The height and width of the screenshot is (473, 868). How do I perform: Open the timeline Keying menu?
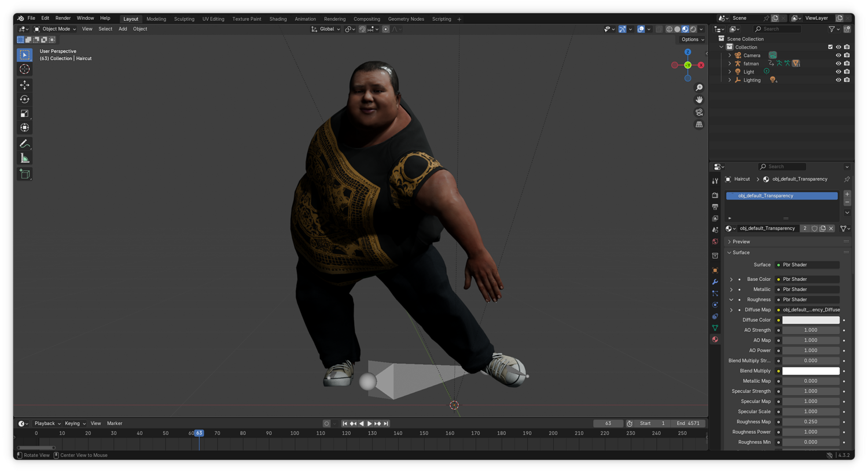tap(75, 424)
